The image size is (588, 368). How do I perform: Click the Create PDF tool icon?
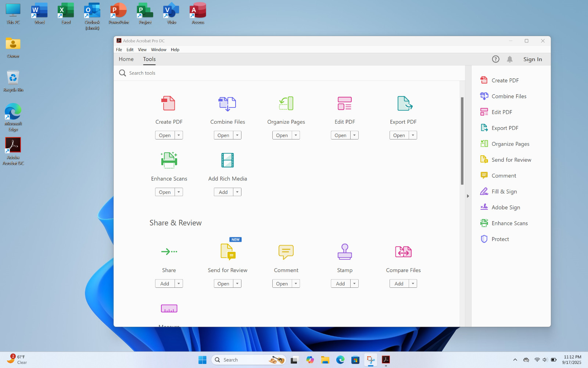pos(169,103)
